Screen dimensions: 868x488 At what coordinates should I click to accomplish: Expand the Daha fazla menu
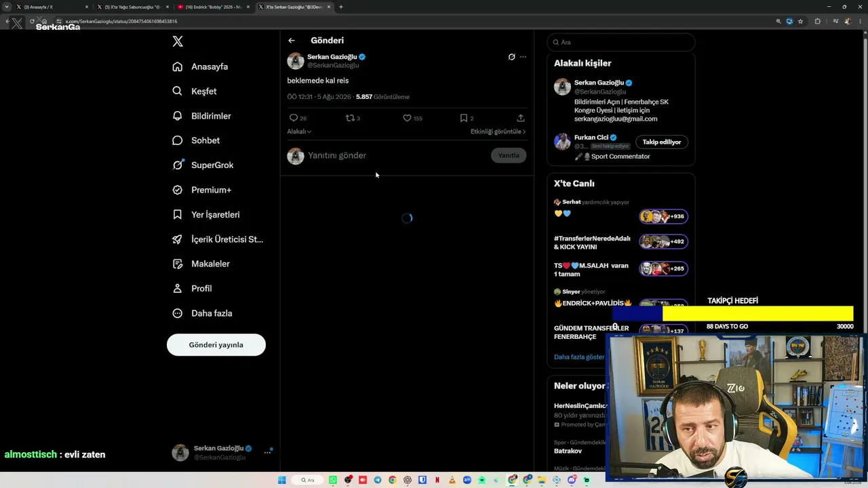pos(203,313)
